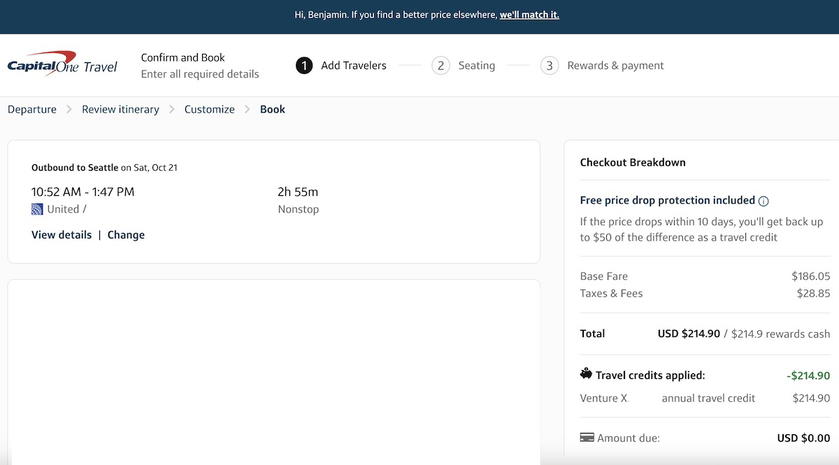Click Change to pick another flight
This screenshot has height=465, width=839.
(126, 235)
